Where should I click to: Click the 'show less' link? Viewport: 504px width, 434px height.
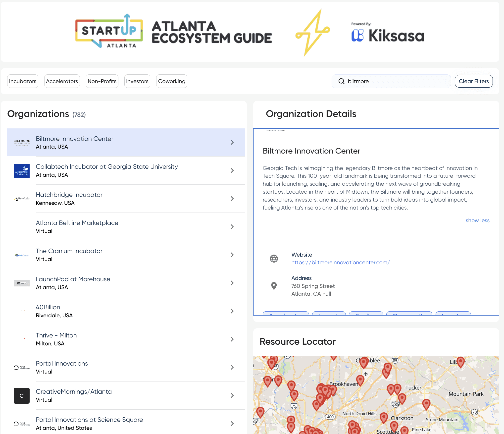(x=477, y=220)
